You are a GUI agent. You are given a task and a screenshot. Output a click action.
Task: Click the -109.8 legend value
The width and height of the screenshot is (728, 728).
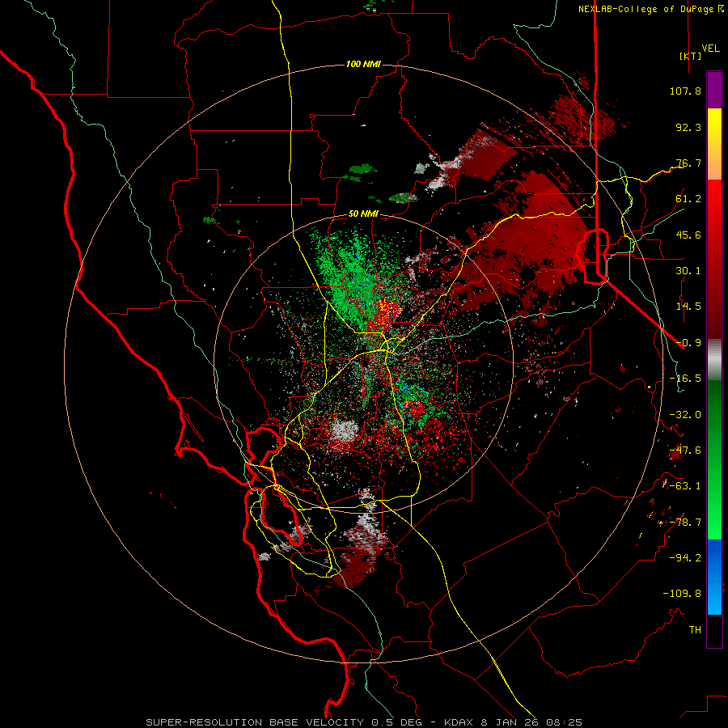(682, 594)
